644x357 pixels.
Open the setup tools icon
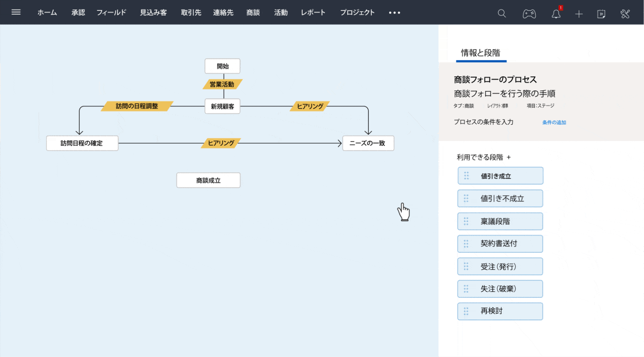[x=625, y=14]
